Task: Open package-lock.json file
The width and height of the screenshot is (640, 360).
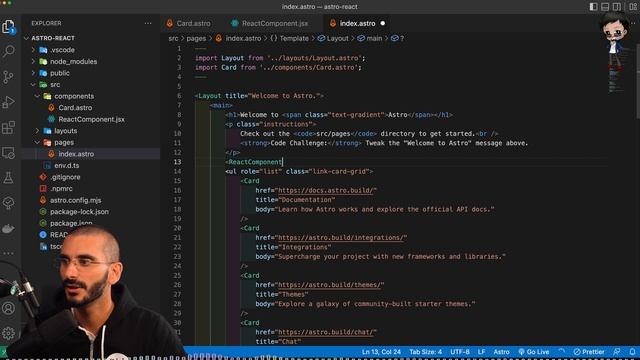Action: 79,212
